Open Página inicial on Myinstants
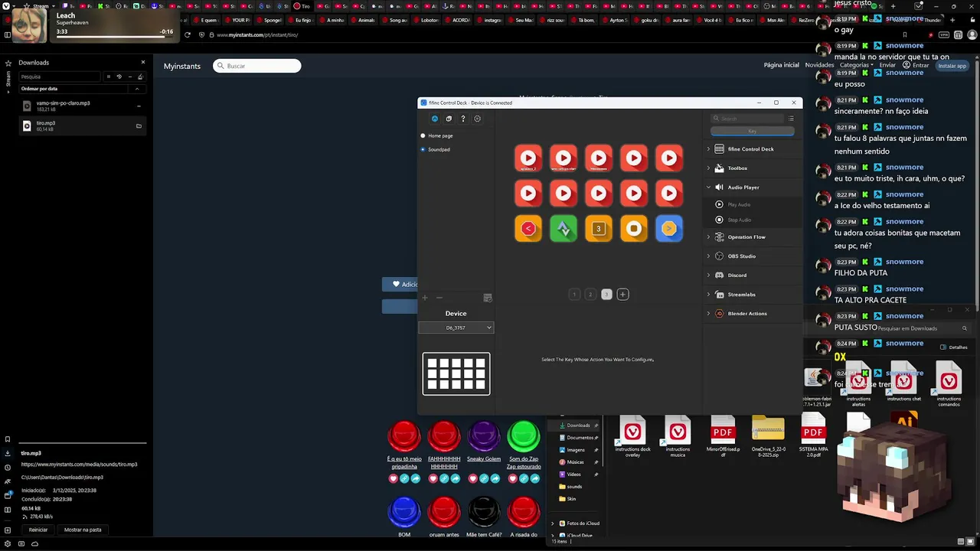 coord(781,65)
